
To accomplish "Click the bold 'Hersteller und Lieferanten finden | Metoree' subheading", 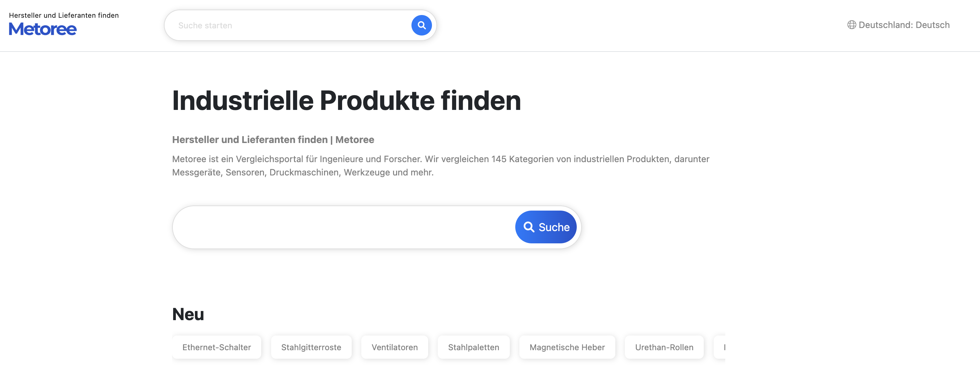I will click(x=273, y=140).
